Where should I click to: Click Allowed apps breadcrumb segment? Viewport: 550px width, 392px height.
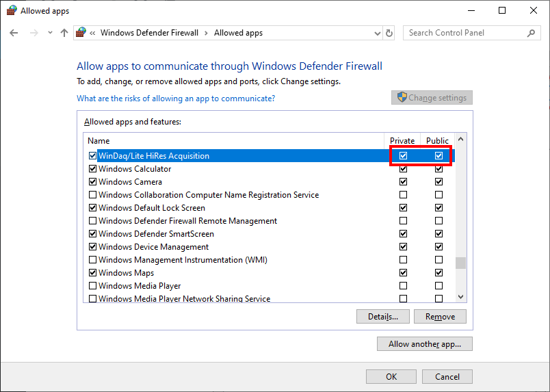[x=238, y=33]
